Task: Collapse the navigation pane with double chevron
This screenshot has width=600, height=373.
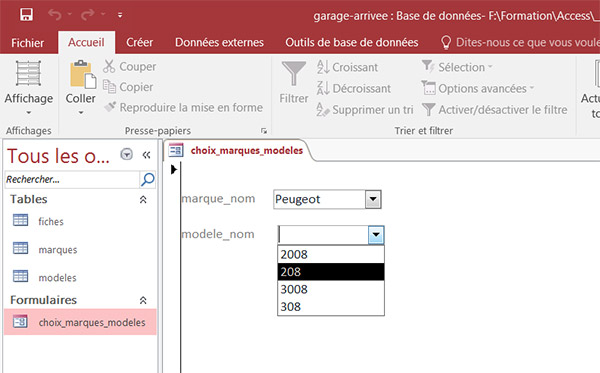Action: click(x=146, y=155)
